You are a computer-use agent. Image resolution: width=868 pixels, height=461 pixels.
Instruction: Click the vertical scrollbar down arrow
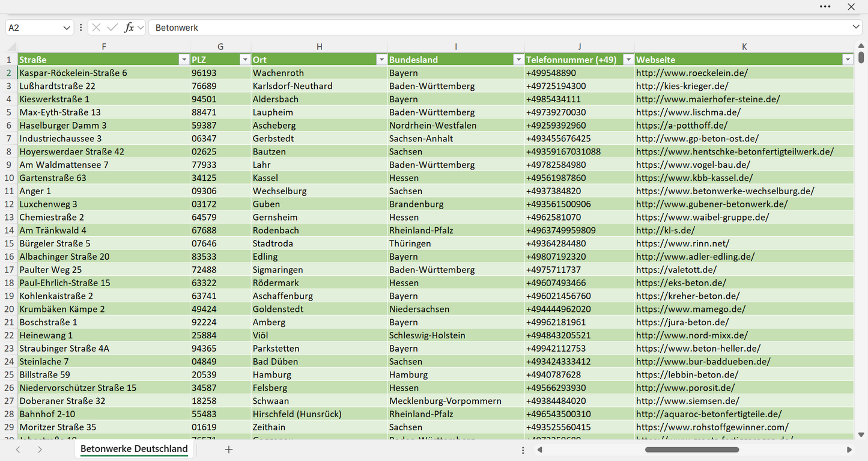coord(861,435)
